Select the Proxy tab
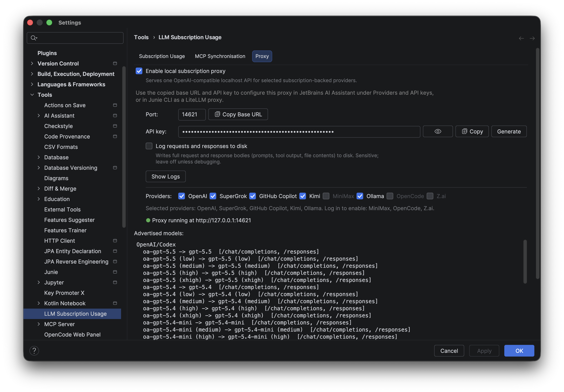The height and width of the screenshot is (392, 564). (262, 56)
